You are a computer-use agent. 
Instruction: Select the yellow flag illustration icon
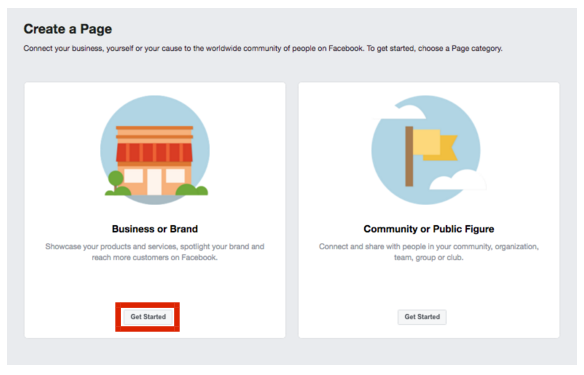426,150
